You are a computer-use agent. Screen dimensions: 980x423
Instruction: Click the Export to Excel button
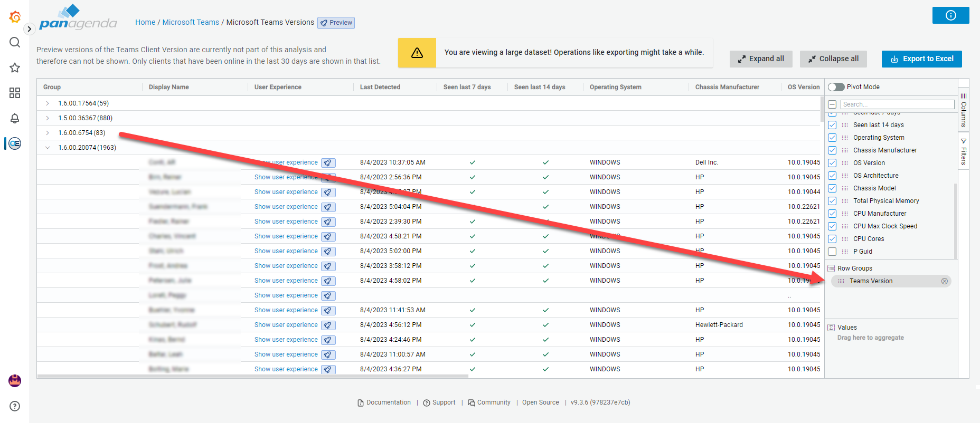(921, 59)
